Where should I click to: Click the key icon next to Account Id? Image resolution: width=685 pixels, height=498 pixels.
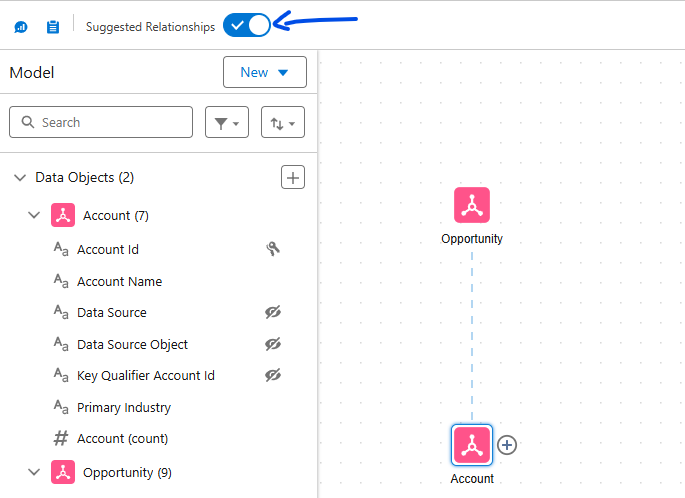click(273, 249)
